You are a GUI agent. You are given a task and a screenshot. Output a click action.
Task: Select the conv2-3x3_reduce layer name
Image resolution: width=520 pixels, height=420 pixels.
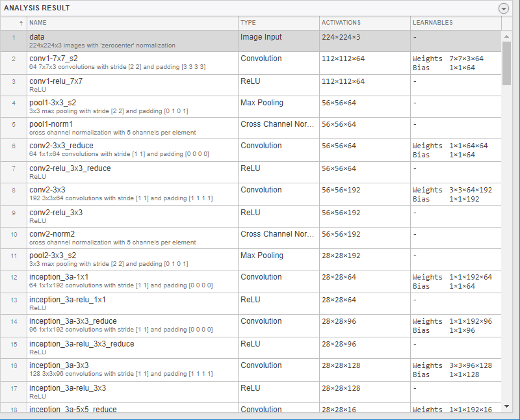click(x=60, y=146)
